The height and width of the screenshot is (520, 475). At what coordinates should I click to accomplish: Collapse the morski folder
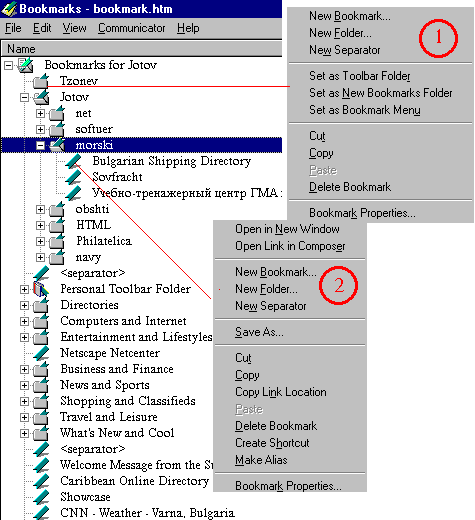(x=40, y=145)
